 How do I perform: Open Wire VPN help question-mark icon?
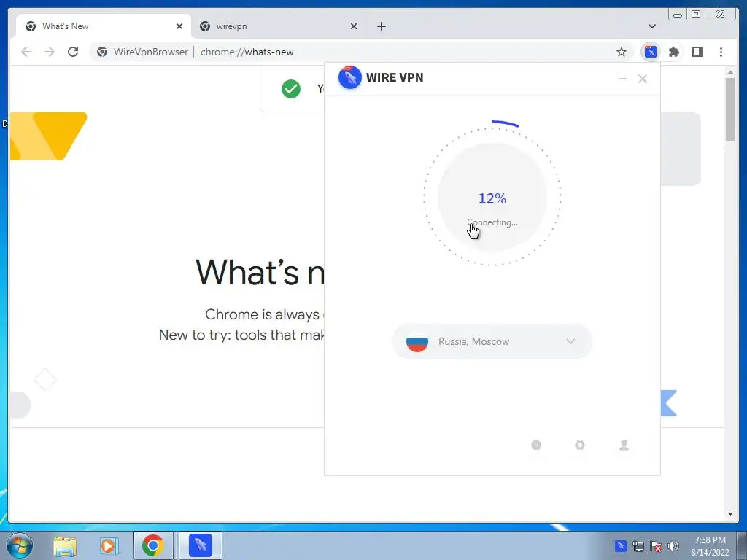(x=536, y=445)
